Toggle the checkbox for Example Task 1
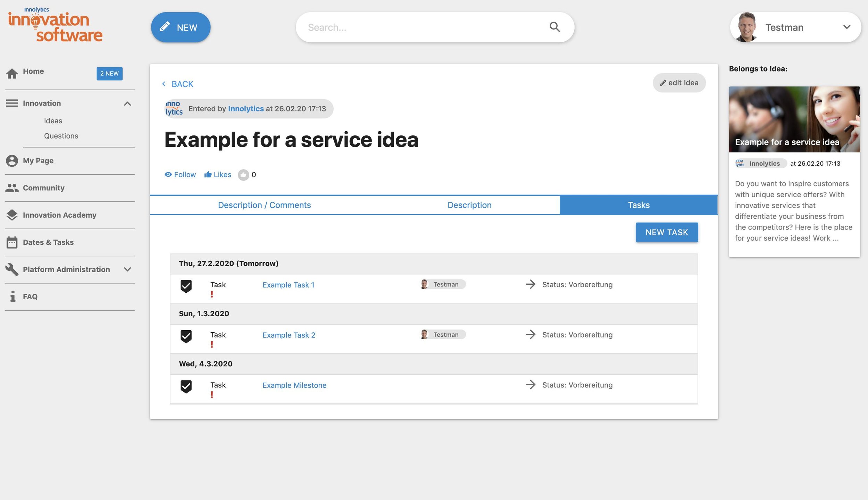The width and height of the screenshot is (868, 500). pos(186,286)
